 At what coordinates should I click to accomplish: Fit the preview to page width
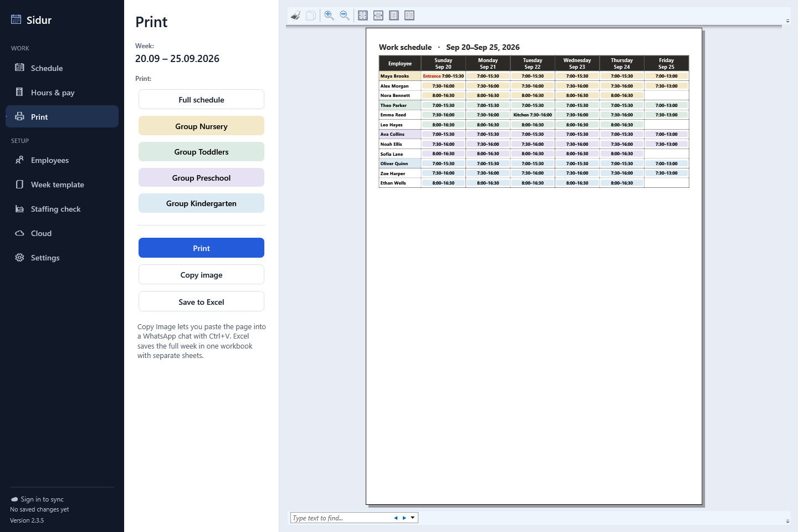click(378, 16)
